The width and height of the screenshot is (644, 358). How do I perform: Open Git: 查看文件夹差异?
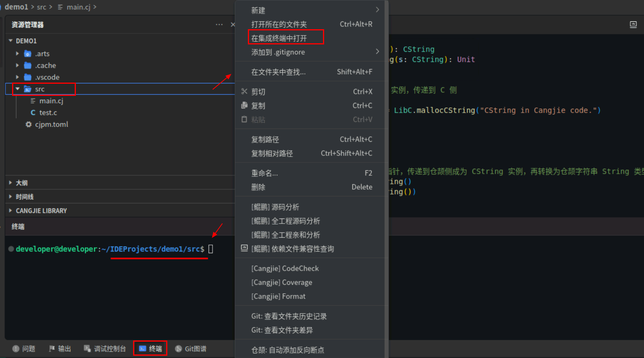310,330
